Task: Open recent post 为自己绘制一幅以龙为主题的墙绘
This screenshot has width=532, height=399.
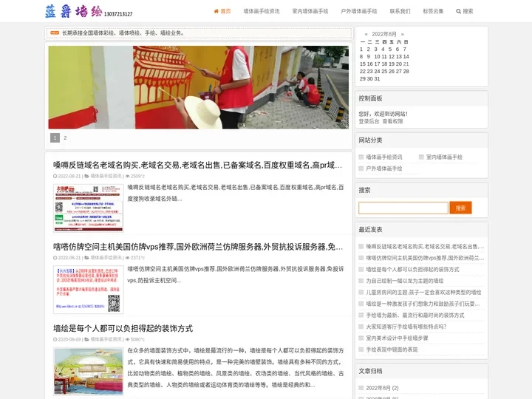Action: [x=404, y=281]
